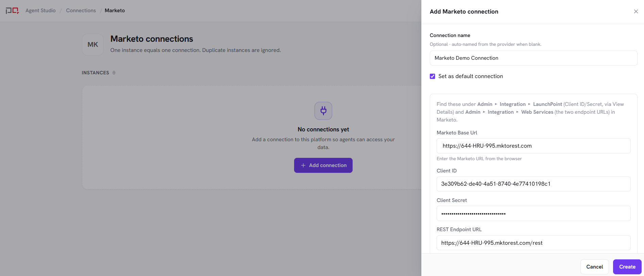Screen dimensions: 644x276
Task: Click the Set as default connection label
Action: 471,76
